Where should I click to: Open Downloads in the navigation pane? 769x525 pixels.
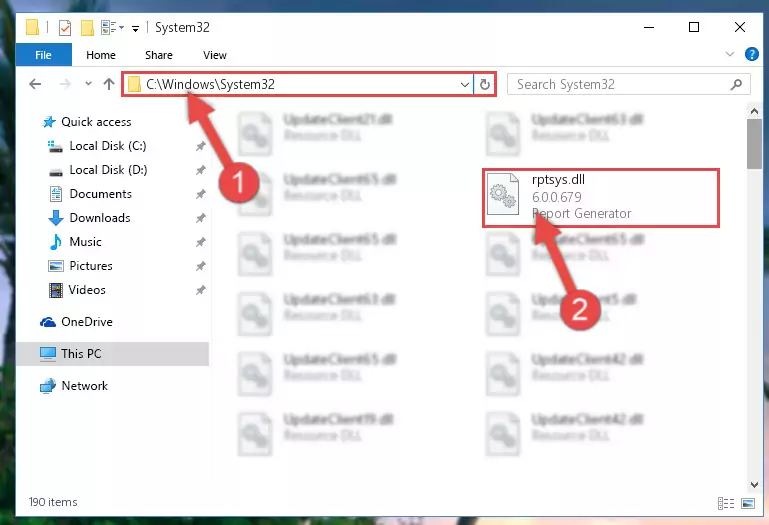pos(100,218)
